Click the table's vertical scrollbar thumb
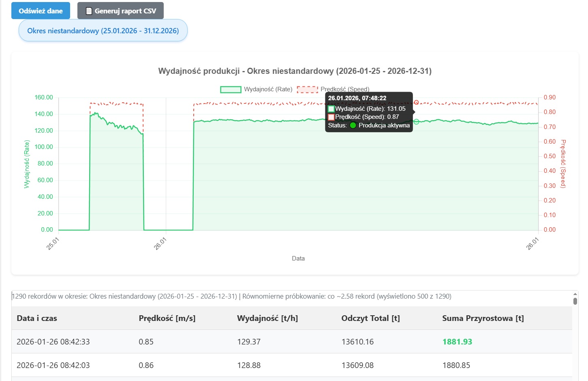This screenshot has height=381, width=588. tap(575, 301)
